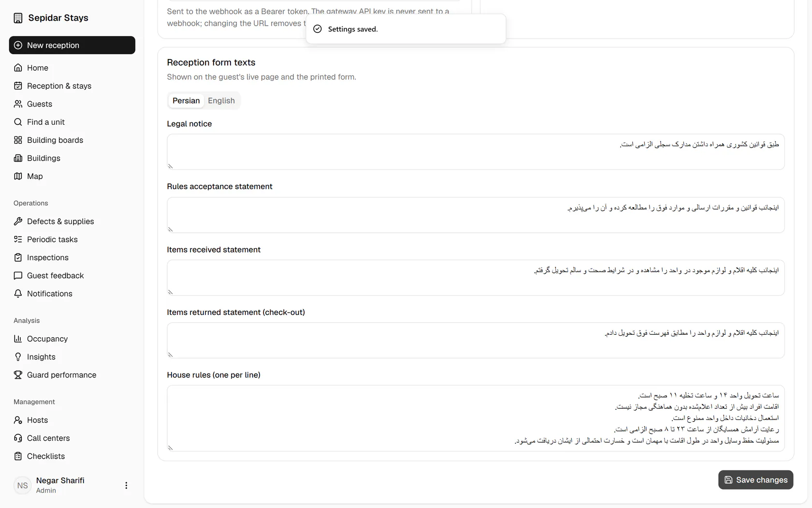Click inside the Legal notice text area
Image resolution: width=812 pixels, height=508 pixels.
coord(476,152)
